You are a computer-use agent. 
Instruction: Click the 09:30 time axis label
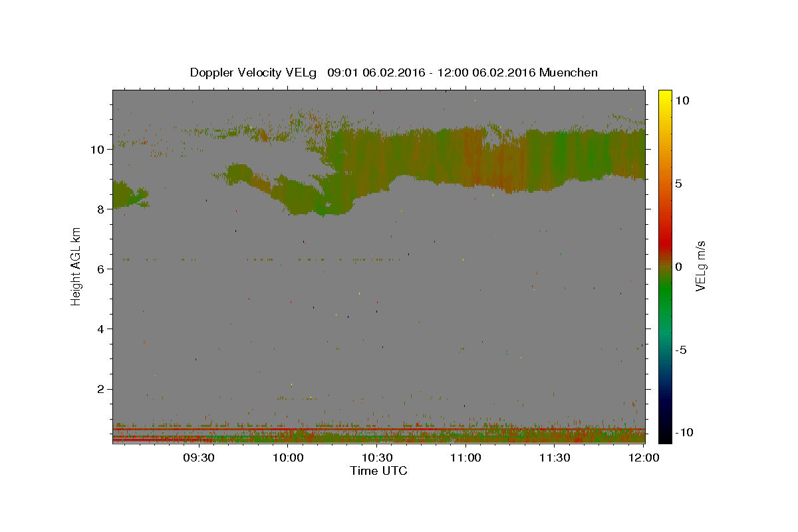[199, 458]
